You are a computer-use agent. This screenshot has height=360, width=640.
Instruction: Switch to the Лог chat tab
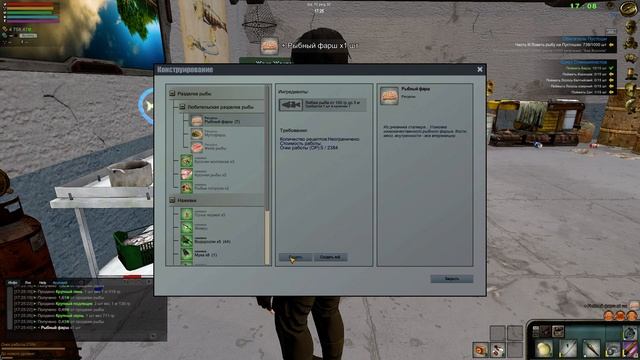(28, 282)
